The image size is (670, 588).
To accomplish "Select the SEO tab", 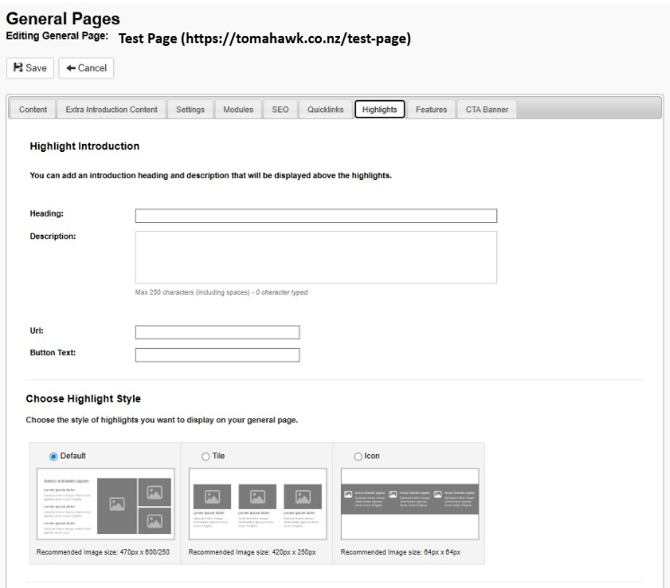I will pyautogui.click(x=280, y=109).
